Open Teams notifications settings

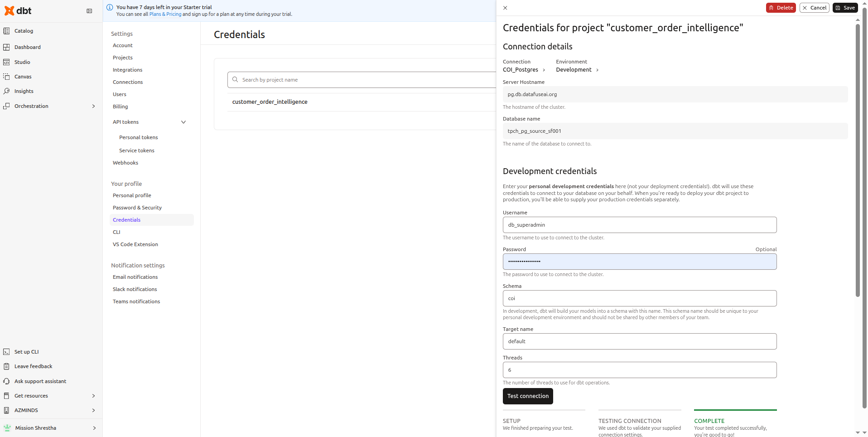click(x=136, y=301)
